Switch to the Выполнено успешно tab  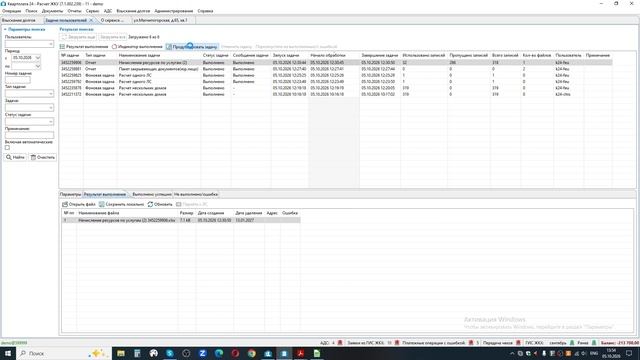(x=152, y=194)
